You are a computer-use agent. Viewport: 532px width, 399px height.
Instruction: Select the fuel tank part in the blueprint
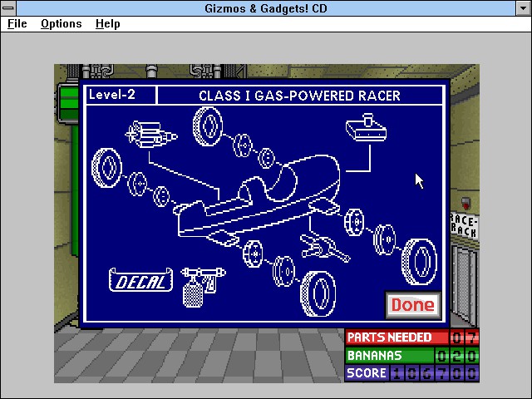pyautogui.click(x=366, y=127)
